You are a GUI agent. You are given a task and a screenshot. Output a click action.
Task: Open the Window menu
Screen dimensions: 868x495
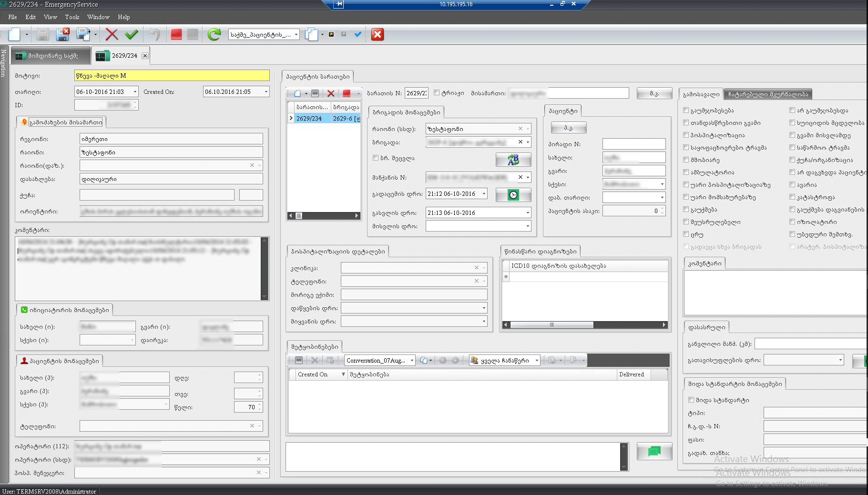[98, 17]
